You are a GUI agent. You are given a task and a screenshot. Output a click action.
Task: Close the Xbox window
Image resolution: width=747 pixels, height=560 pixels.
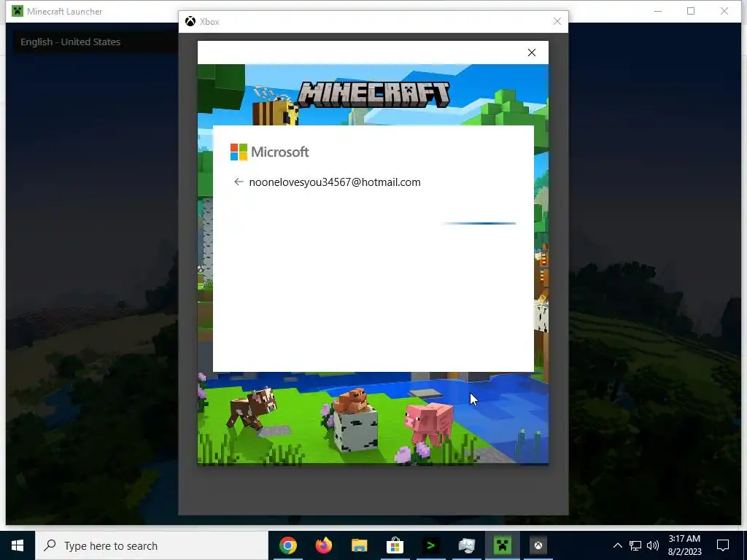(x=557, y=21)
